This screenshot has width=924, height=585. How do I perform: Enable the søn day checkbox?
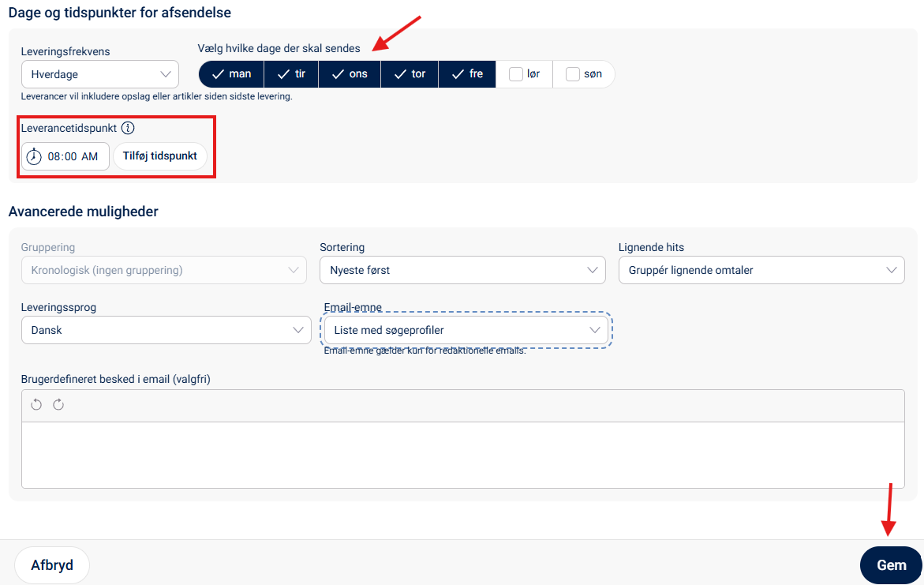point(572,74)
